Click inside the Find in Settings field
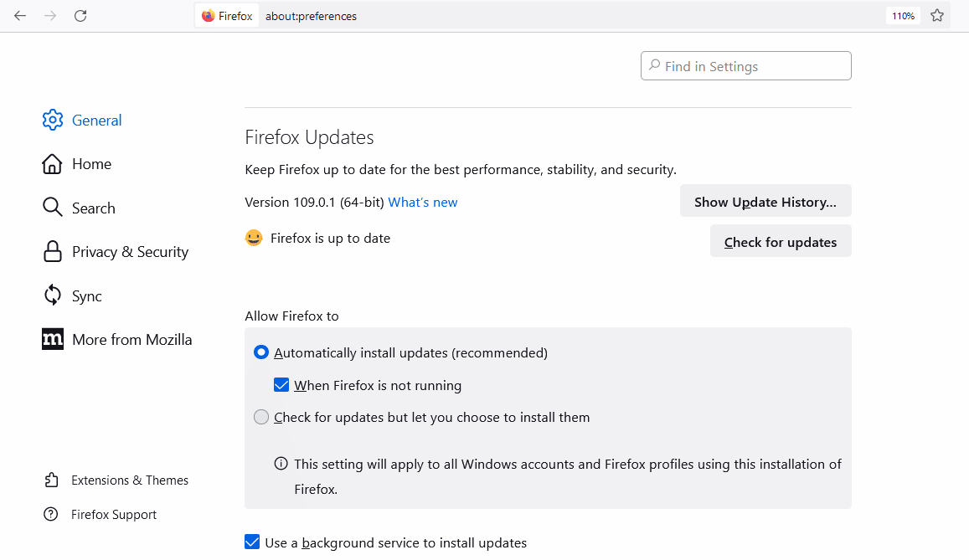Viewport: 969px width, 560px height. pyautogui.click(x=745, y=65)
